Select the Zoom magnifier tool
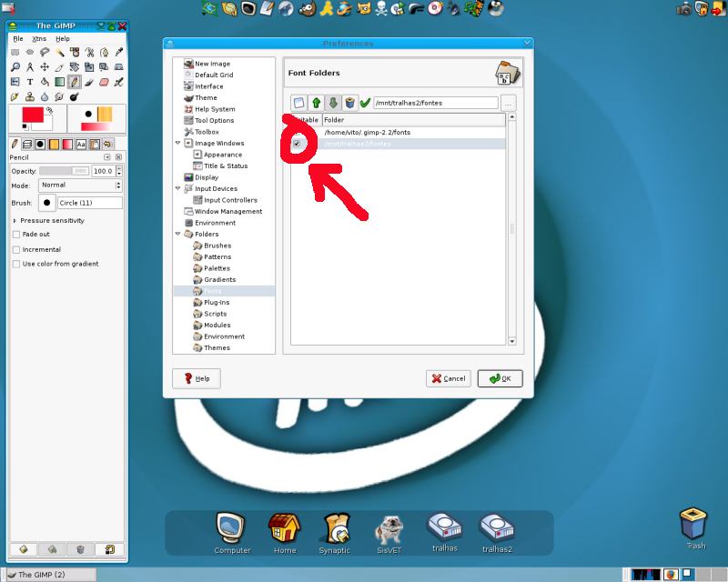 15,66
